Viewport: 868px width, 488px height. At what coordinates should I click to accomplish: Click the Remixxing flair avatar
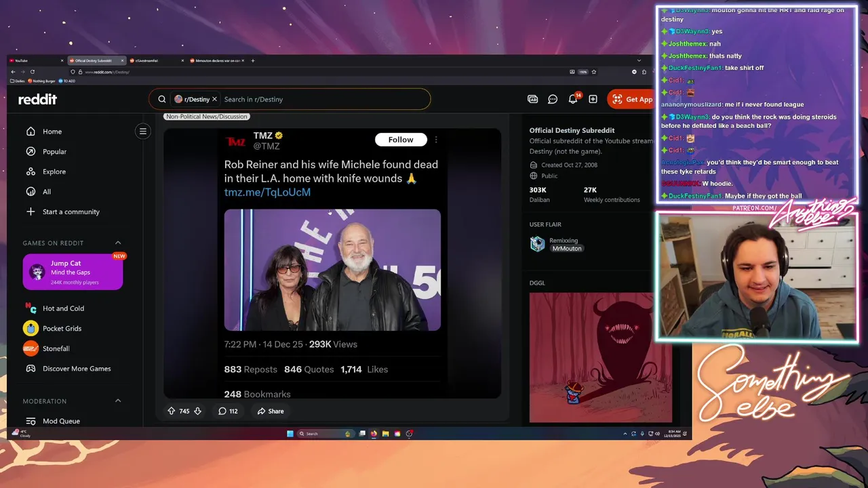pyautogui.click(x=537, y=244)
